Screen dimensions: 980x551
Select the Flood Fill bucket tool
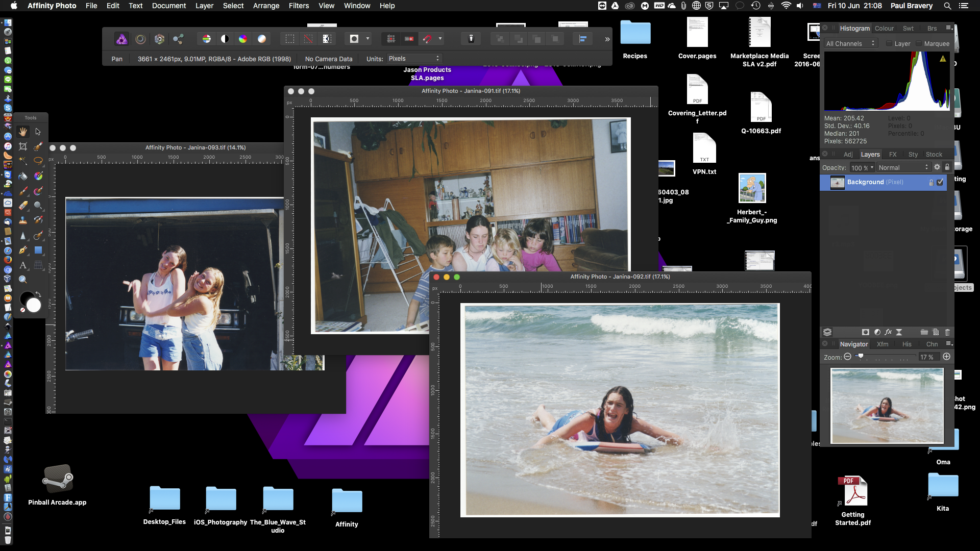[x=23, y=176]
